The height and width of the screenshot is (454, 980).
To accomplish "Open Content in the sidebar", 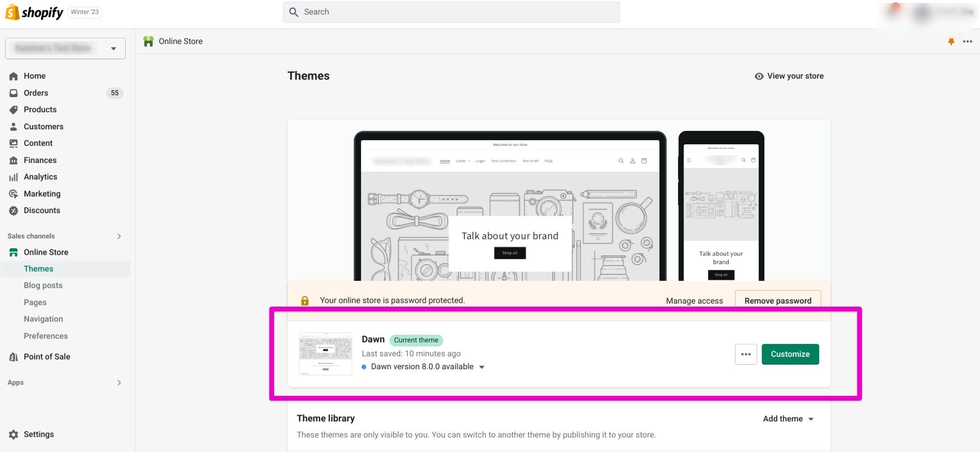I will click(x=38, y=143).
